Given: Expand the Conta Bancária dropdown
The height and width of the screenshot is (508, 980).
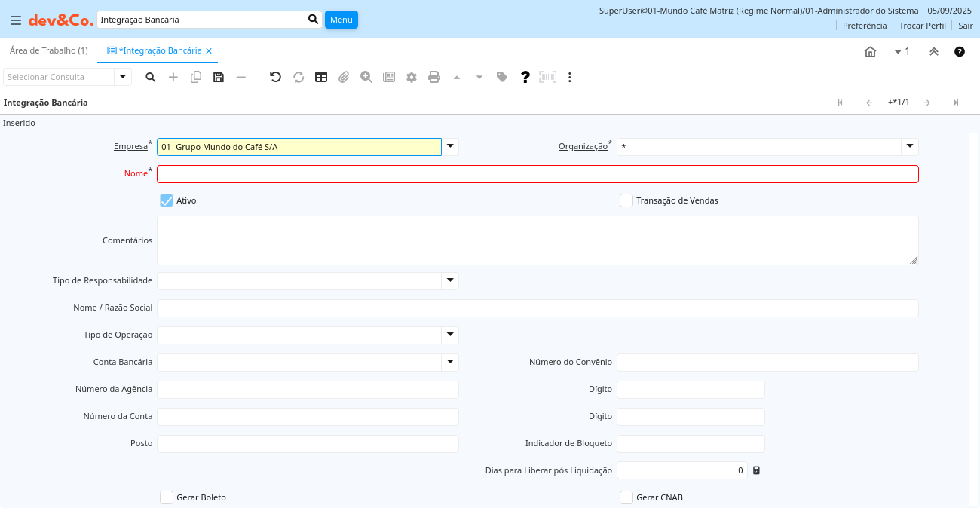Looking at the screenshot, I should pos(450,363).
